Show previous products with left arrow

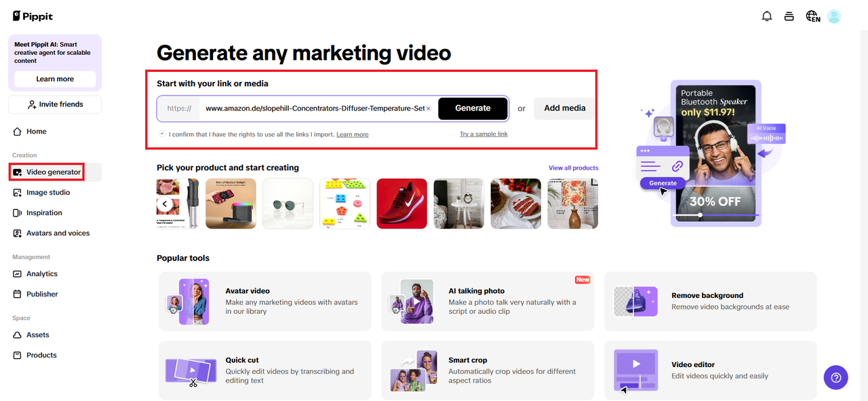tap(165, 204)
